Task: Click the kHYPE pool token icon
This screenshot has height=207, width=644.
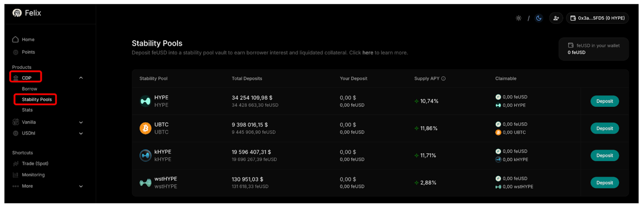Action: tap(146, 155)
